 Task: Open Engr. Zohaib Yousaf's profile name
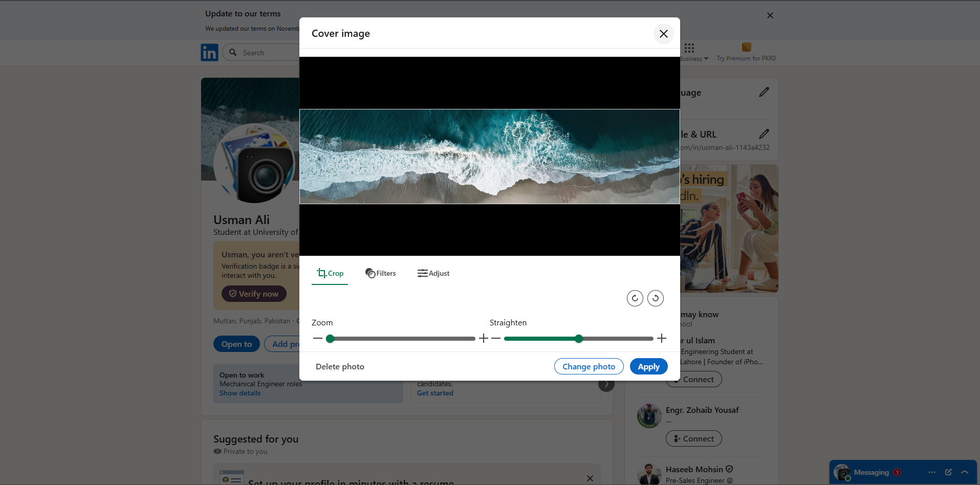tap(702, 410)
